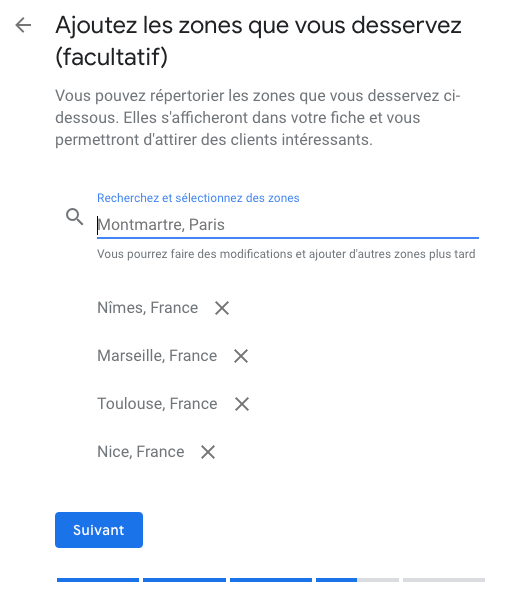Image resolution: width=505 pixels, height=600 pixels.
Task: Delete the Toulouse, France zone
Action: [242, 404]
